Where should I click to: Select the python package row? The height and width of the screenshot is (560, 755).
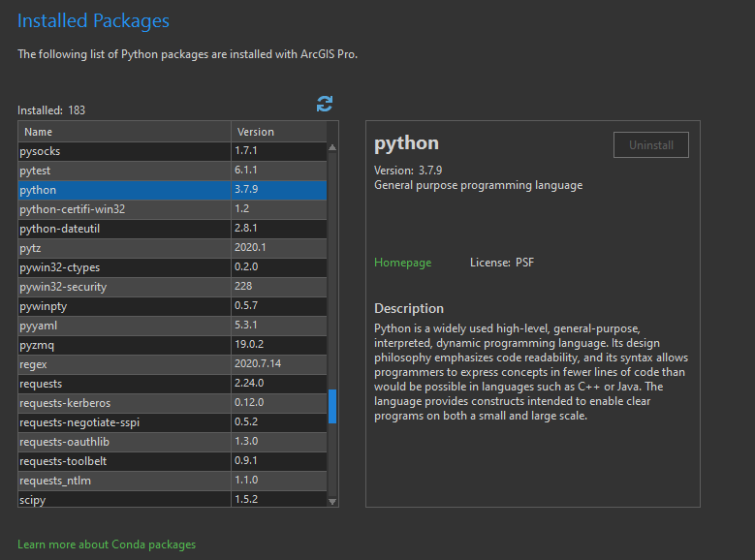click(173, 190)
